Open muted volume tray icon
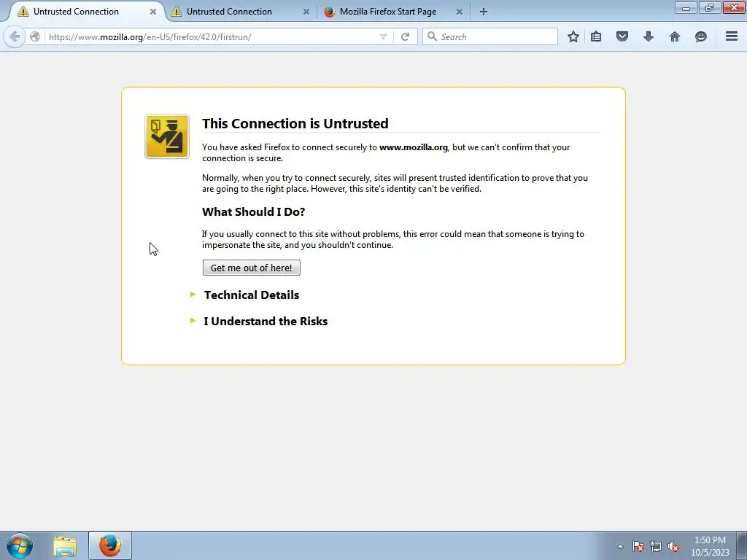The width and height of the screenshot is (747, 560). 673,547
